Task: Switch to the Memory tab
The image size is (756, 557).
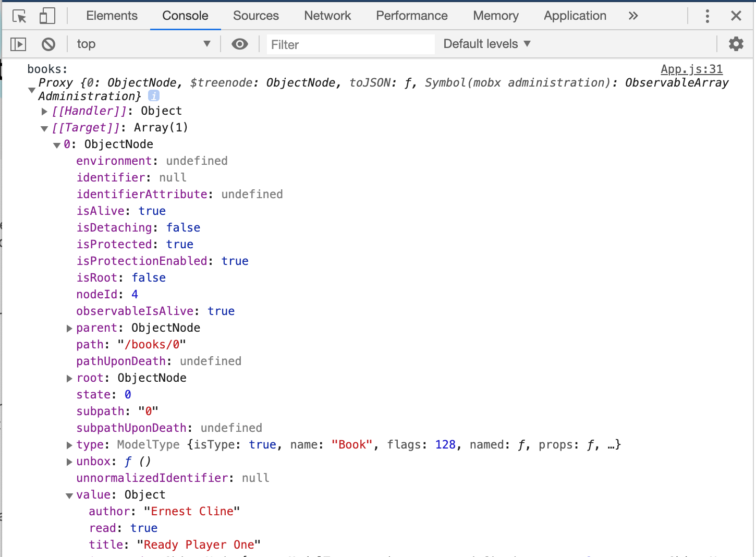Action: click(x=496, y=16)
